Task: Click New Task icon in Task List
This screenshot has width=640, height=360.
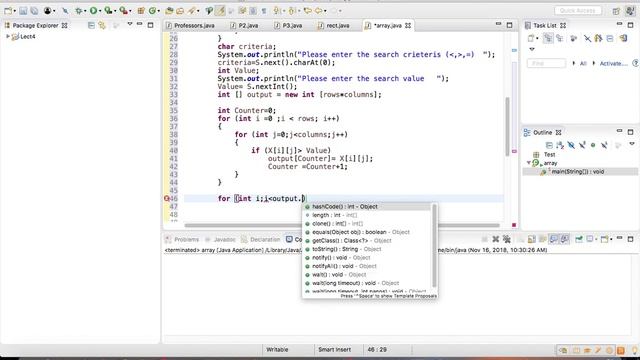Action: tap(531, 38)
